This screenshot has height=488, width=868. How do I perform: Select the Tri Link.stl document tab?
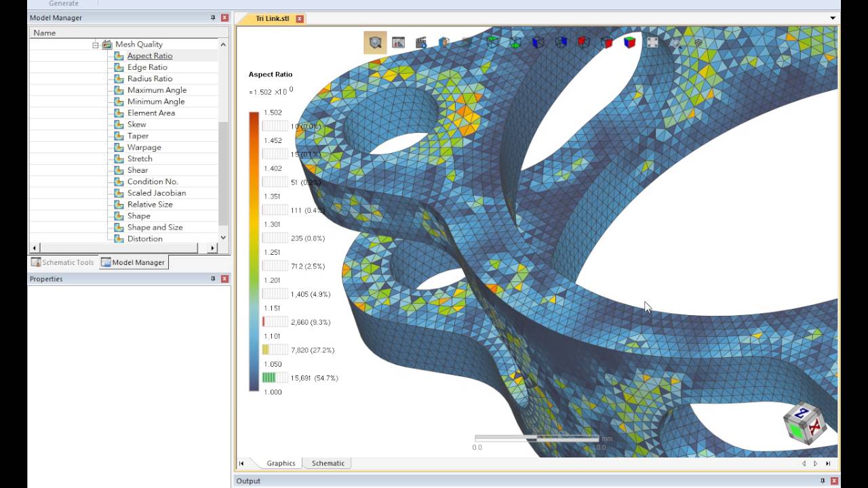272,18
